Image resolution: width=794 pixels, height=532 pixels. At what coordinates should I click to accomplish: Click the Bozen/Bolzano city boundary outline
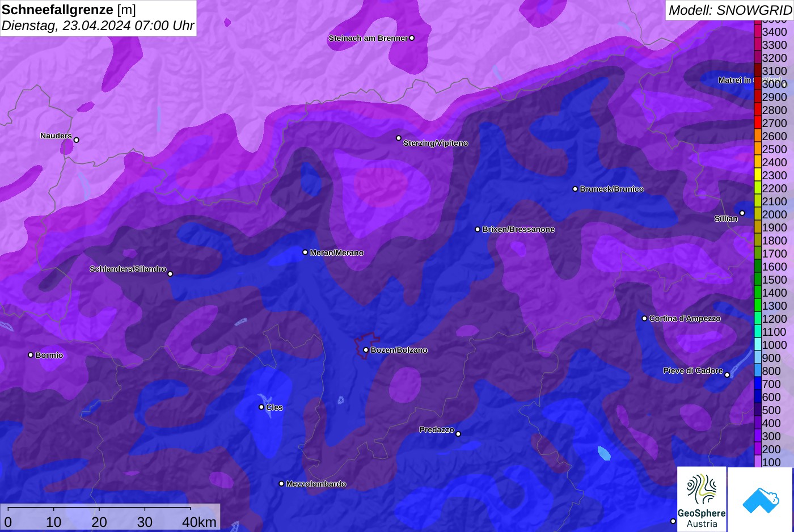tap(367, 345)
